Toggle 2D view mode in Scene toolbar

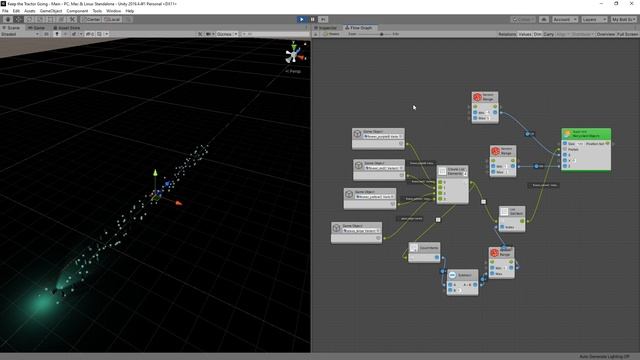point(46,34)
